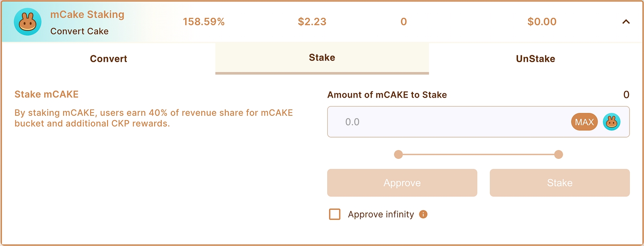
Task: Click the middle of the amount slider track
Action: [478, 154]
